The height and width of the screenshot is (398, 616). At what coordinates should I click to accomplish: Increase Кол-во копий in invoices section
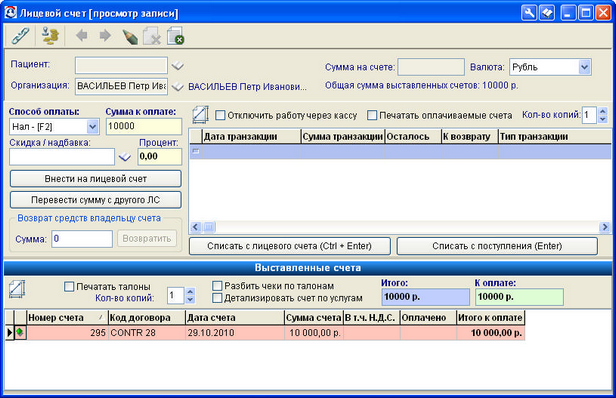(190, 292)
